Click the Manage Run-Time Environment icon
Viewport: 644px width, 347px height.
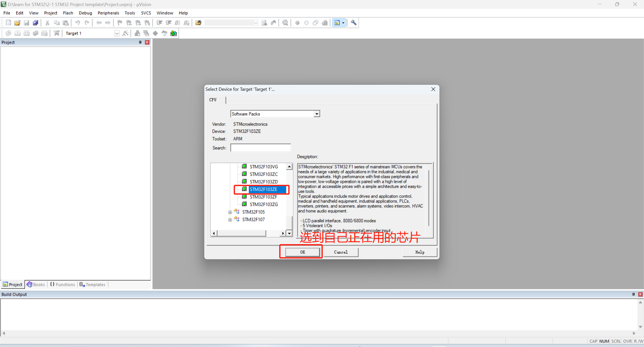pos(155,33)
